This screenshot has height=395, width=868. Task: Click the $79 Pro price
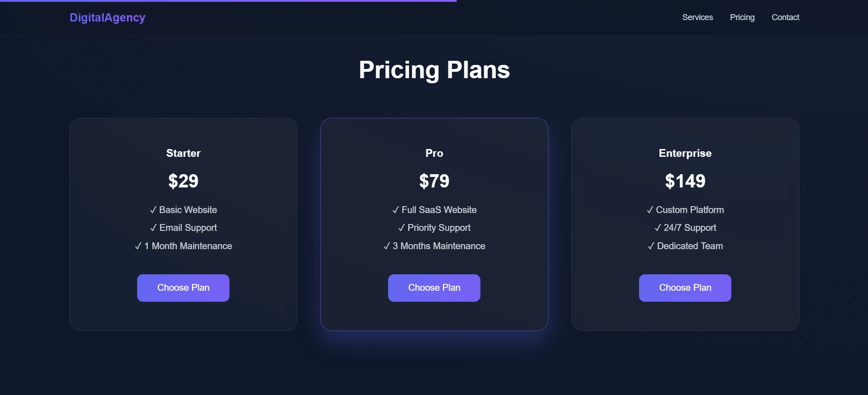[434, 181]
